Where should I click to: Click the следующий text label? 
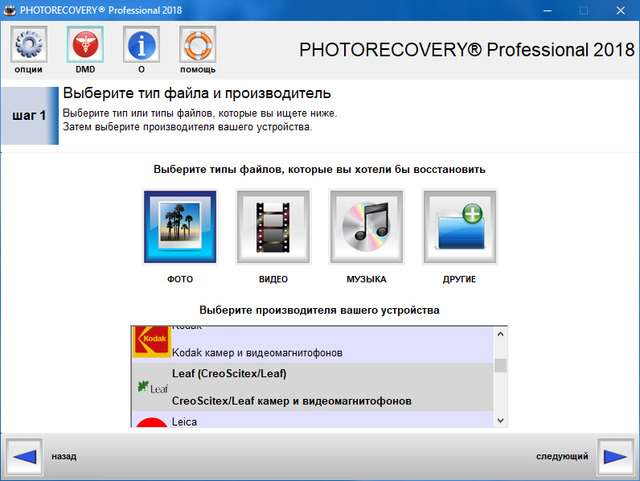(x=562, y=456)
